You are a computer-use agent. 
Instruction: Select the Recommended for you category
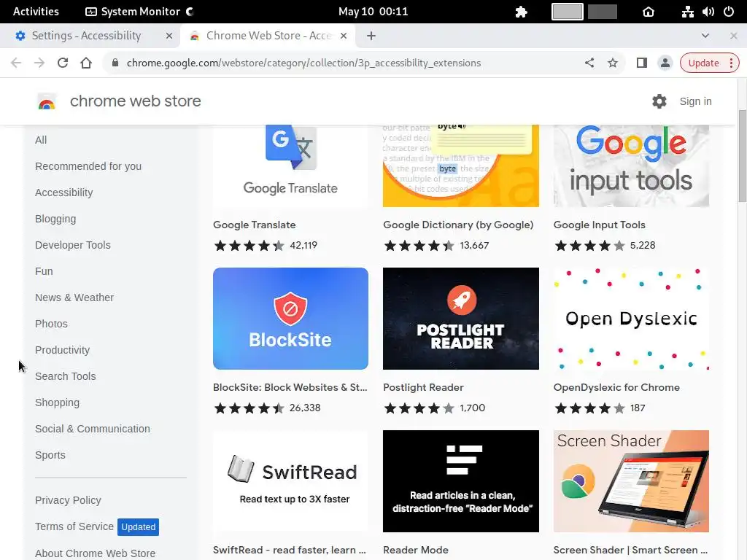88,166
